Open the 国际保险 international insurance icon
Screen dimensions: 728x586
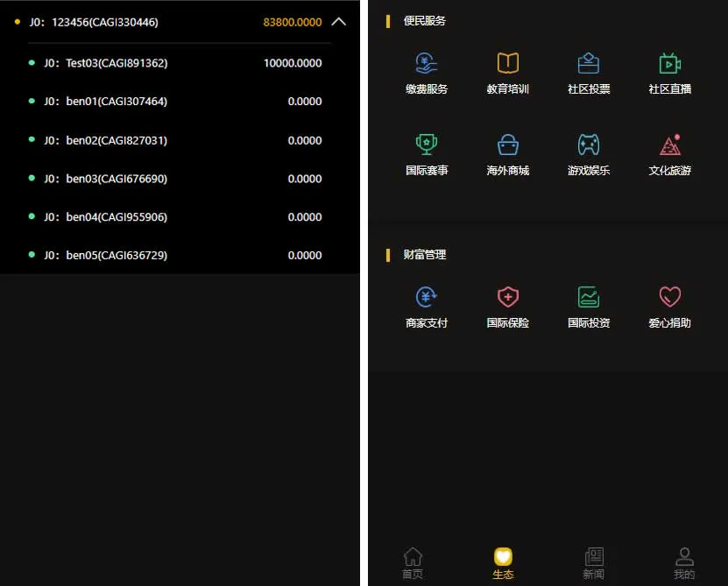507,305
